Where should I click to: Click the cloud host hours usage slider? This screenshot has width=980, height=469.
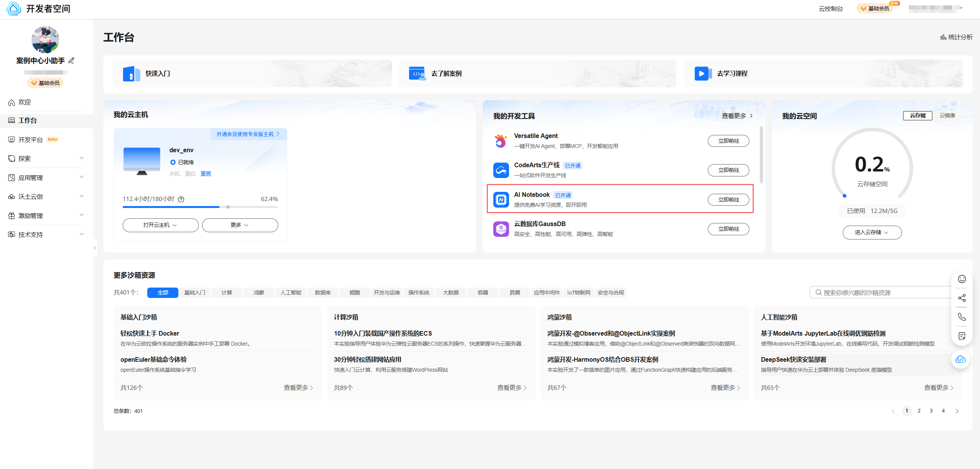tap(228, 207)
